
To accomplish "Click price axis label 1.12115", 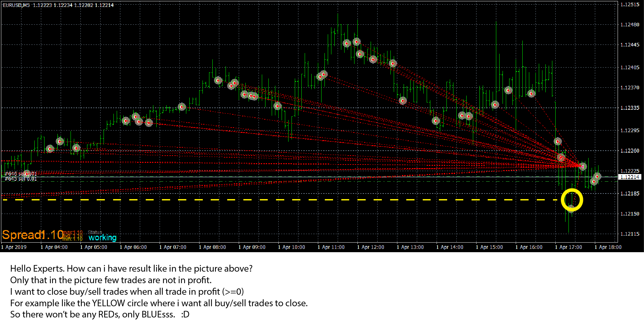I will pos(630,234).
